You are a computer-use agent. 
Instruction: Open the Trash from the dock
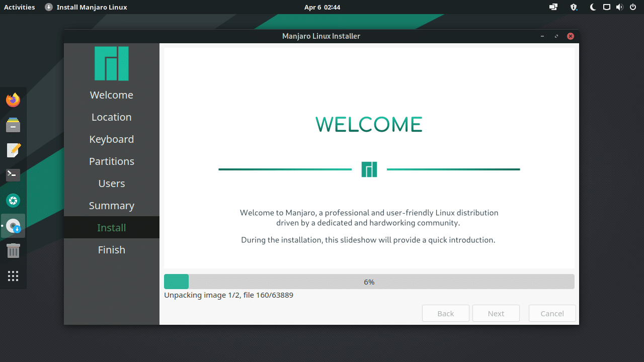tap(13, 250)
